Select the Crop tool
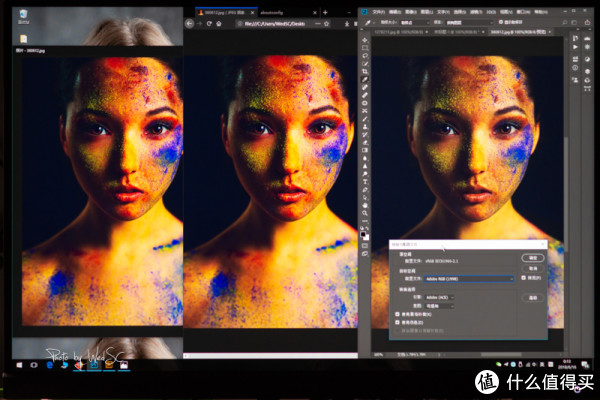Screen dimensions: 600x400 tap(365, 72)
